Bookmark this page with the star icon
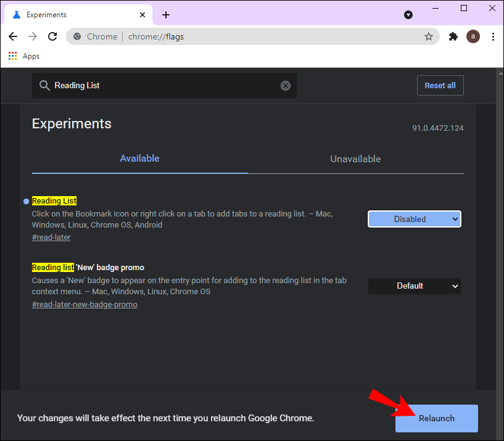The image size is (504, 441). pos(429,36)
